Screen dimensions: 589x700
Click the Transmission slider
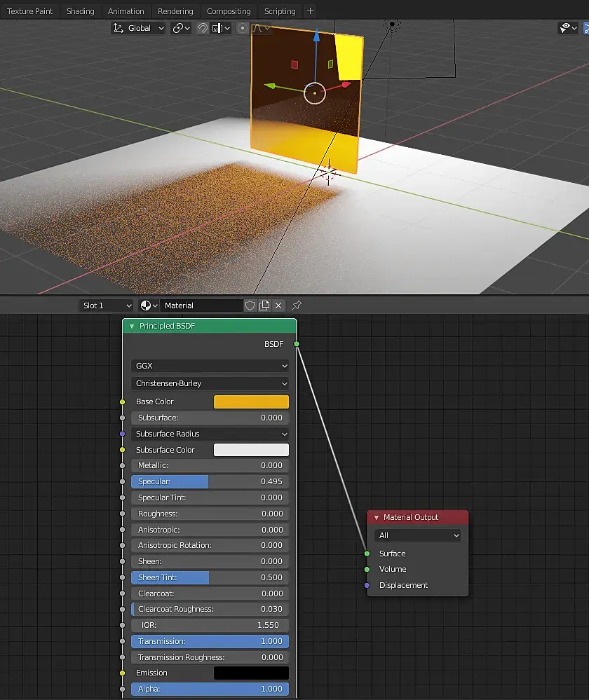tap(210, 642)
